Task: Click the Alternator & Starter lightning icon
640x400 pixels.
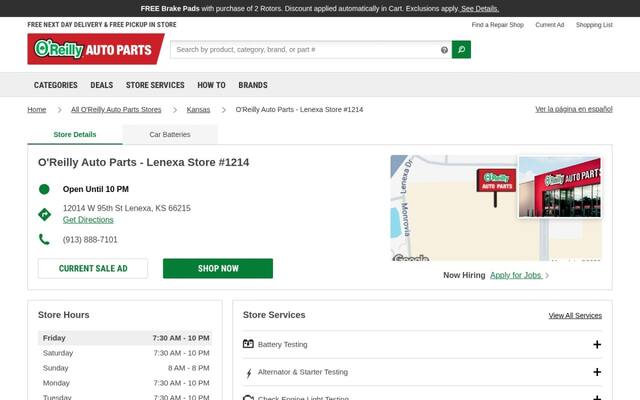Action: (249, 373)
